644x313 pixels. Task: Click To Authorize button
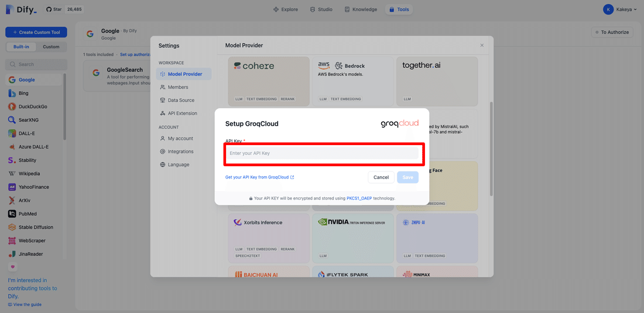pyautogui.click(x=612, y=32)
